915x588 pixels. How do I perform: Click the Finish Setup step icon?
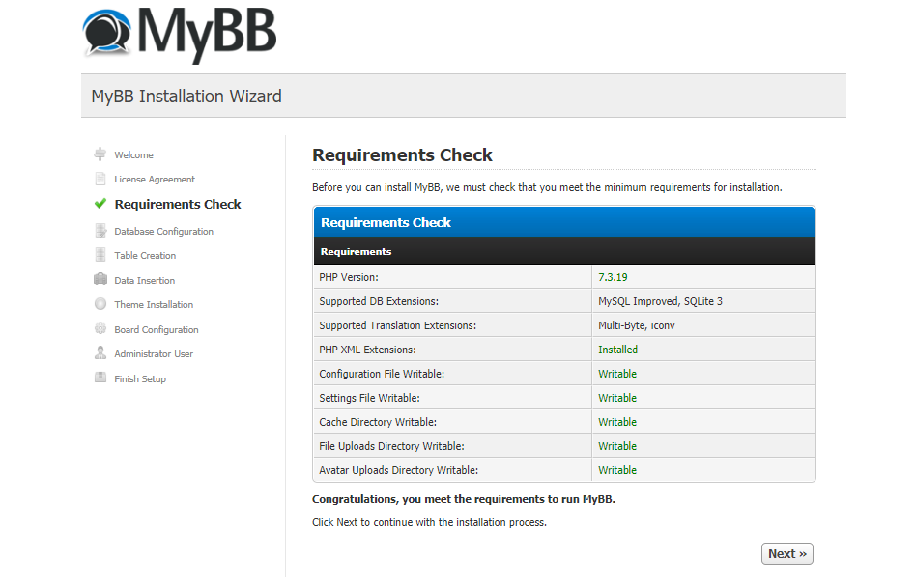(x=100, y=378)
